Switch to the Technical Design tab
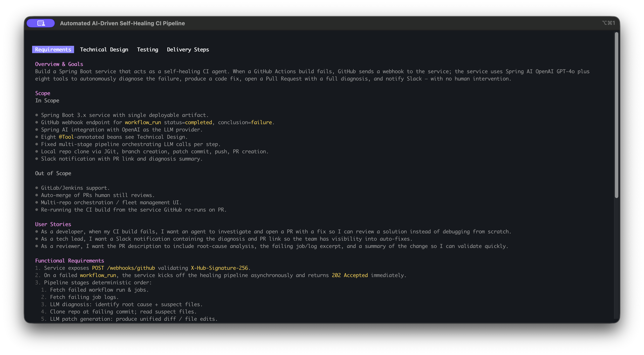Image resolution: width=644 pixels, height=355 pixels. click(x=104, y=49)
